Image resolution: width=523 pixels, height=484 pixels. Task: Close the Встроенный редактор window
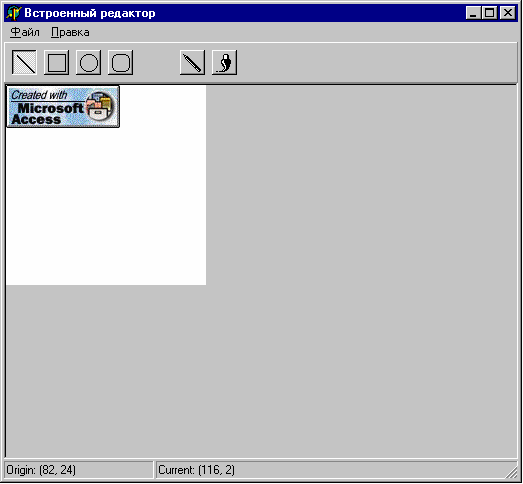coord(508,13)
